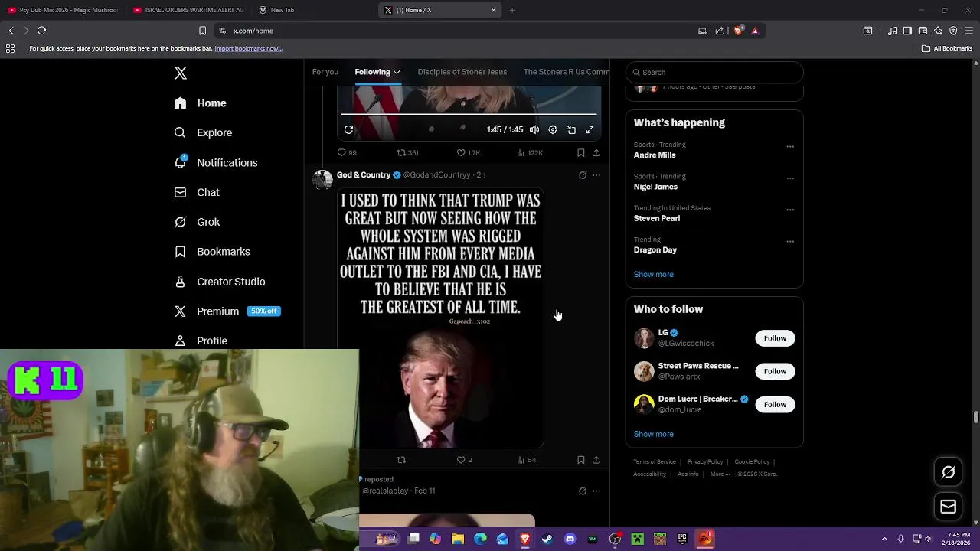
Task: Like the God & Country post with 2 likes
Action: (464, 460)
